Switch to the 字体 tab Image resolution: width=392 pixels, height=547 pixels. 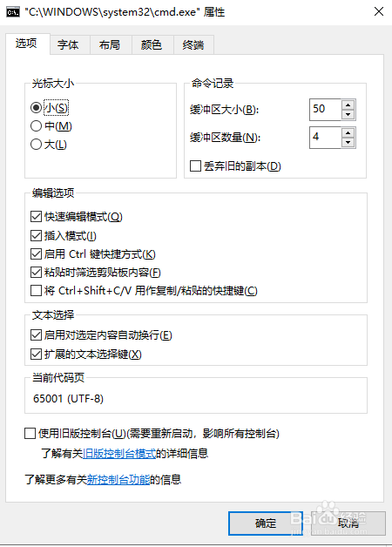(68, 44)
